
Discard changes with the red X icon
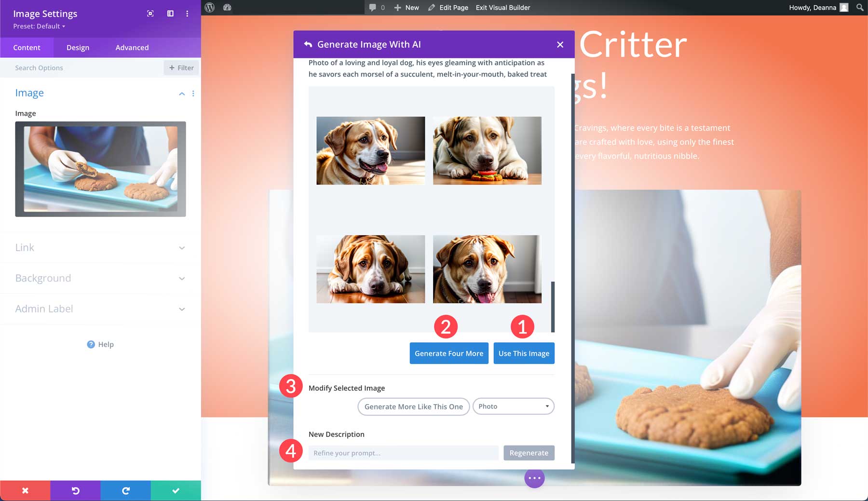coord(25,490)
